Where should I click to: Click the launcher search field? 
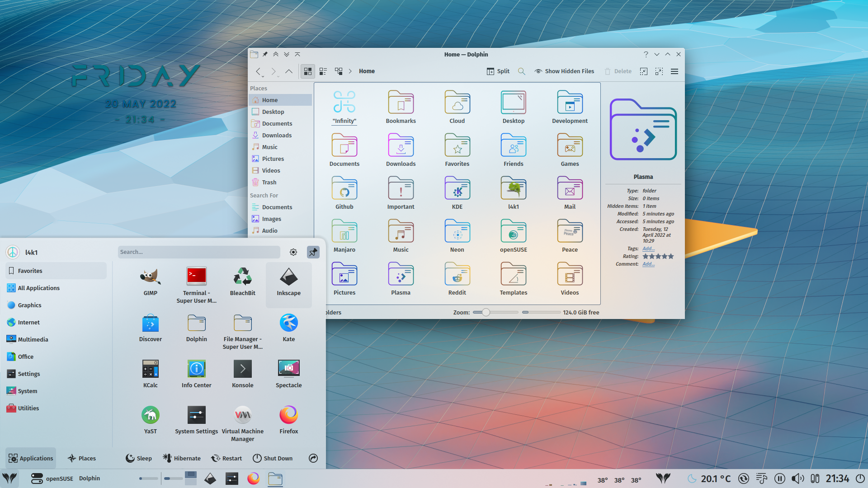pyautogui.click(x=199, y=252)
